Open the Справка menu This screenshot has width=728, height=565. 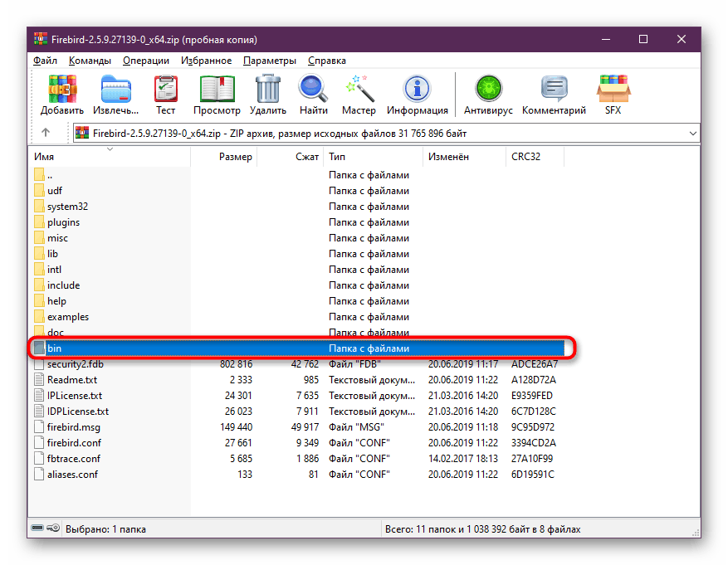(x=327, y=61)
